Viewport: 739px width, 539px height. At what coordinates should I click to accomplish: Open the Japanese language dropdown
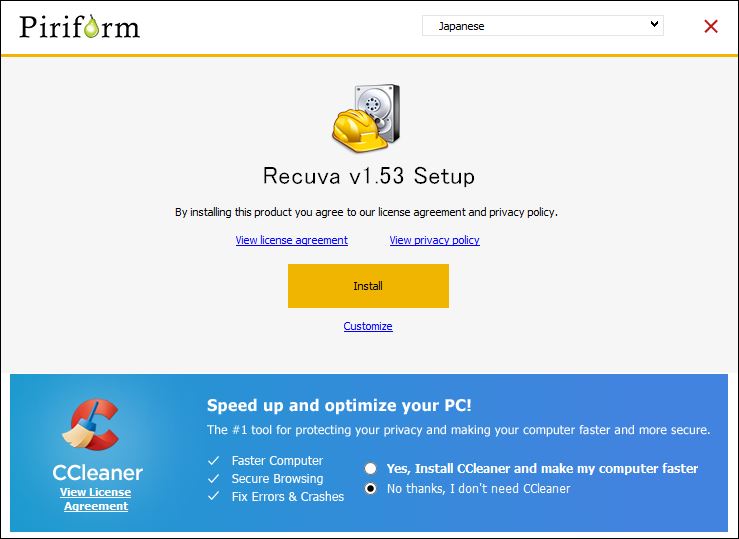(x=542, y=26)
